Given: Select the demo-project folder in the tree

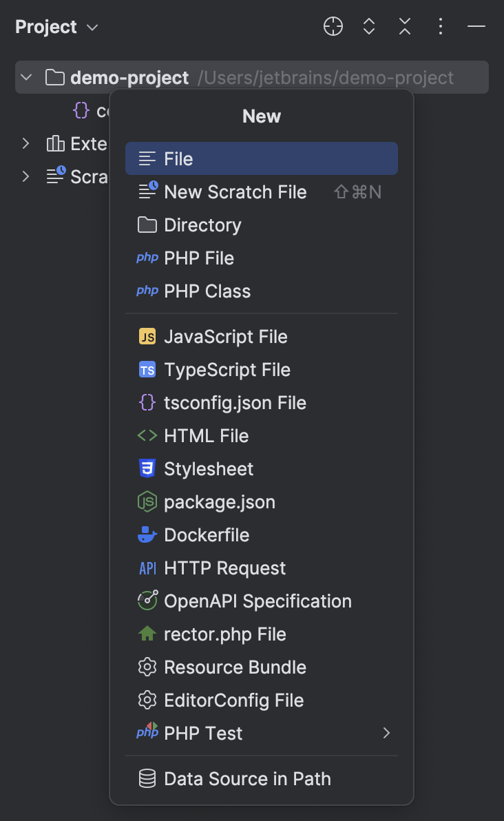Looking at the screenshot, I should pyautogui.click(x=129, y=78).
